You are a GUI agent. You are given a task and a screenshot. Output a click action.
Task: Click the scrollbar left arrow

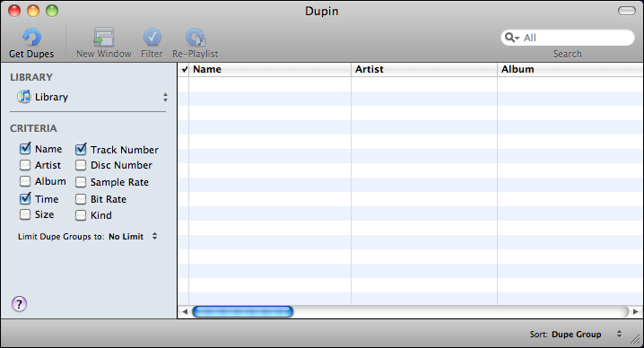185,312
